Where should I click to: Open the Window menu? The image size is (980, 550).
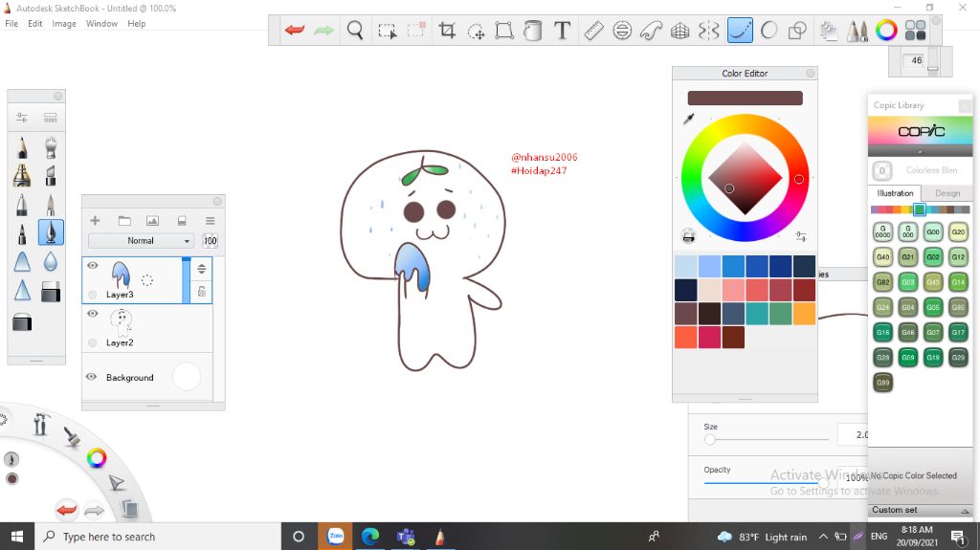pos(101,23)
